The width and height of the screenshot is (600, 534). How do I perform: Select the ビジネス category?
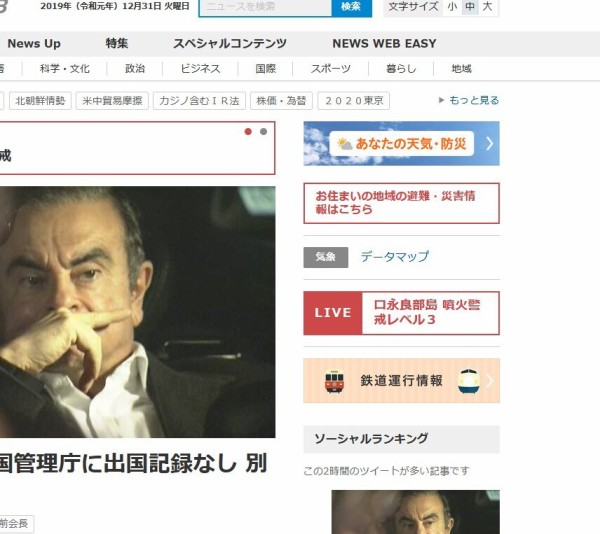pyautogui.click(x=200, y=69)
